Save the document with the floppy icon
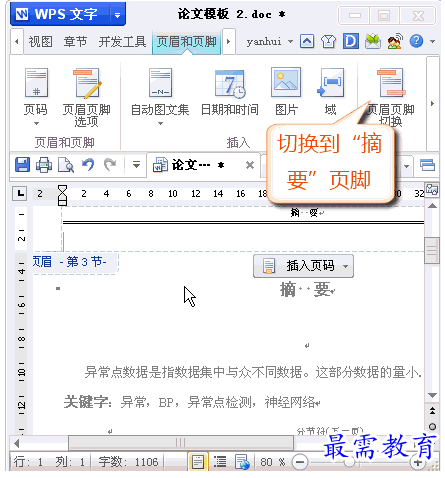This screenshot has height=478, width=445. 22,165
